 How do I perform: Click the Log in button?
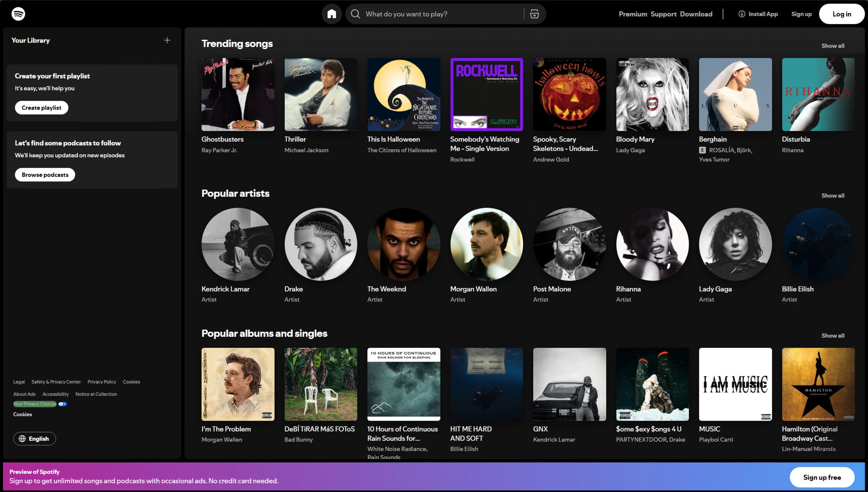tap(841, 14)
